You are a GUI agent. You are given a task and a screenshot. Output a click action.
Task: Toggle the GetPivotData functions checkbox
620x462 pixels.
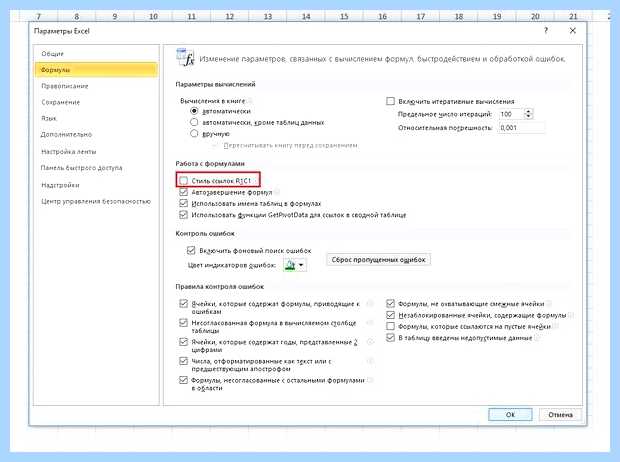pyautogui.click(x=183, y=215)
